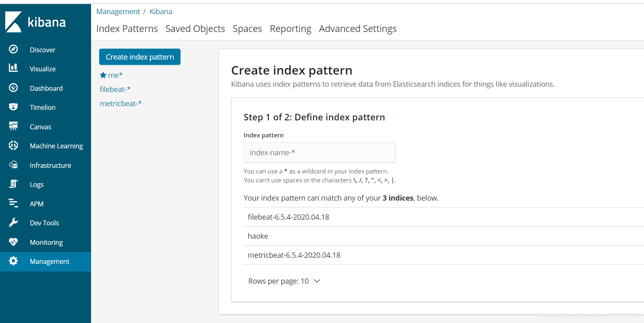Select Management label in the sidebar
644x323 pixels.
(x=49, y=261)
